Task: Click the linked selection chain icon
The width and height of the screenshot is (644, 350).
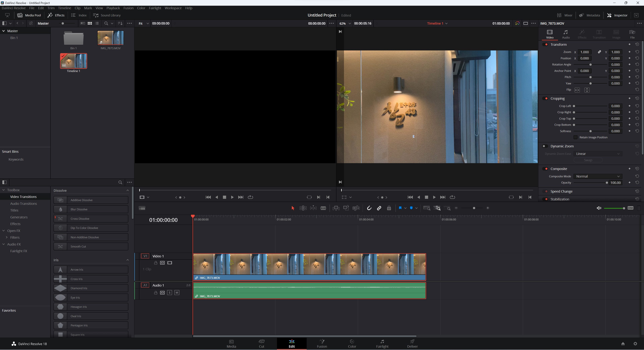Action: click(379, 208)
